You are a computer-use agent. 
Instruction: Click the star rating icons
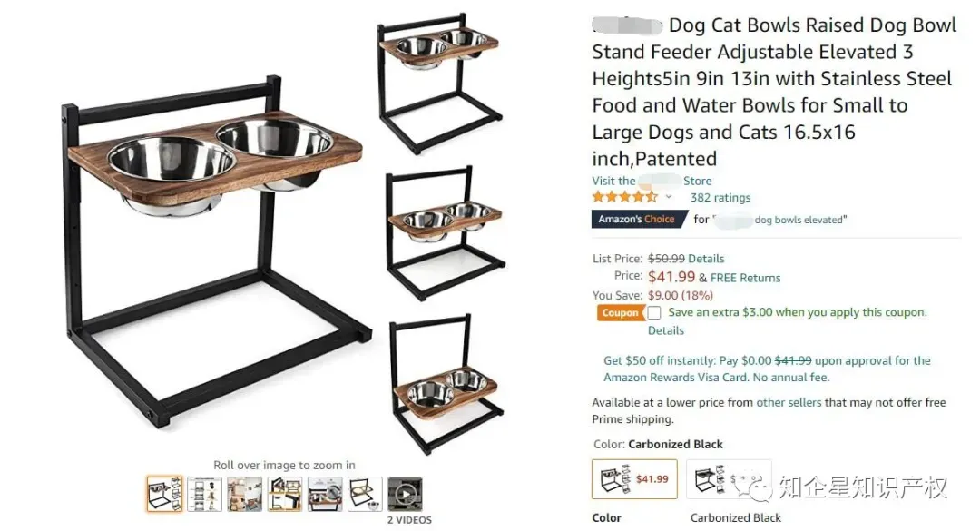click(x=625, y=197)
